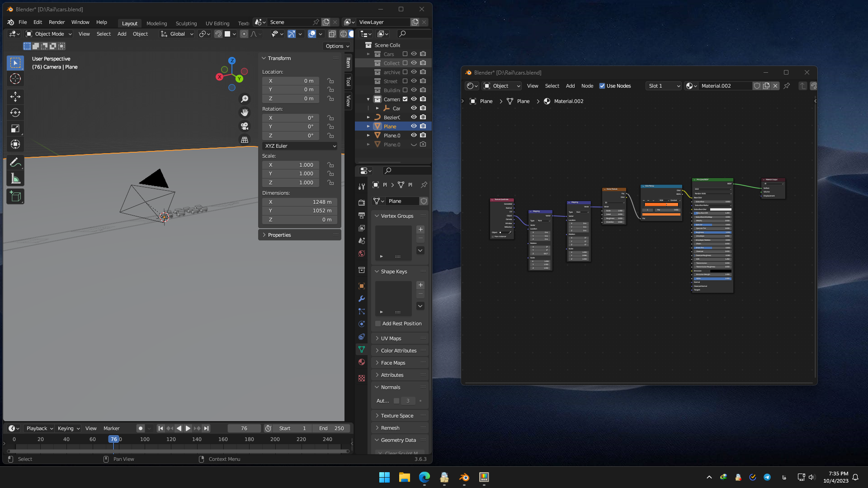
Task: Select the Scale tool
Action: [x=15, y=128]
